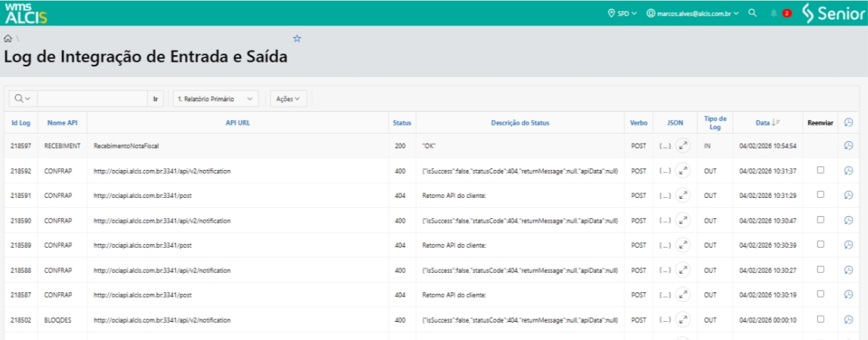
Task: Open the Ações menu
Action: tap(288, 99)
